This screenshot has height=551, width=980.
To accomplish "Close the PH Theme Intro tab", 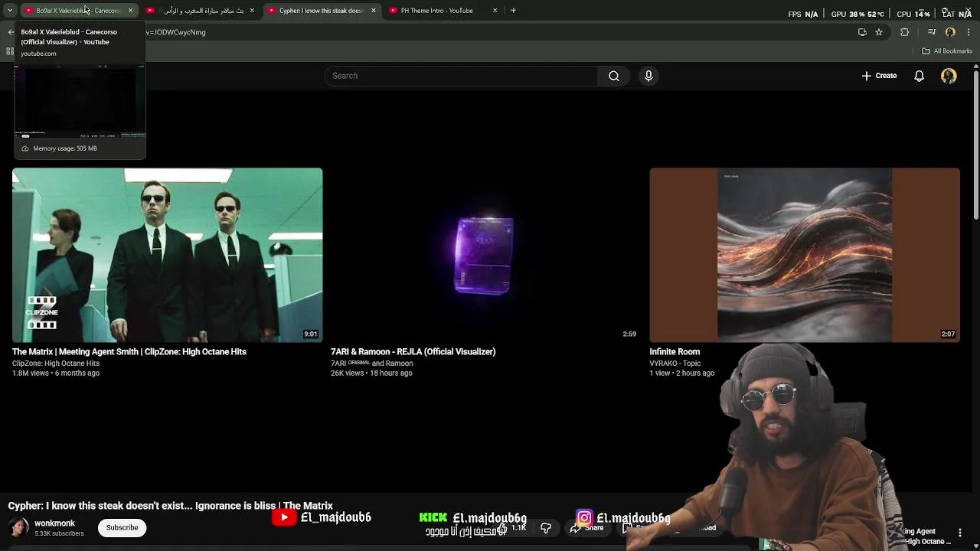I will 495,11.
